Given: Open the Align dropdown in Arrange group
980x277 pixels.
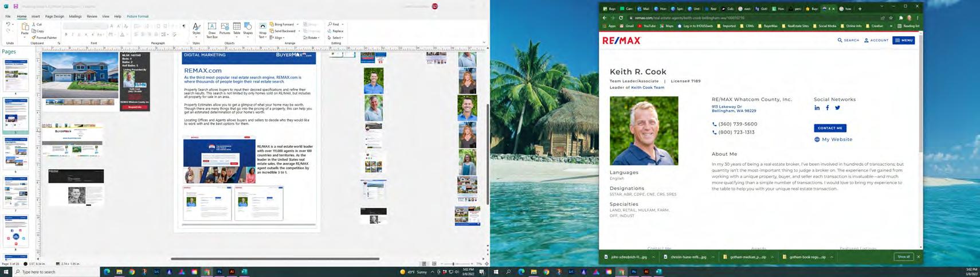Looking at the screenshot, I should pyautogui.click(x=277, y=38).
